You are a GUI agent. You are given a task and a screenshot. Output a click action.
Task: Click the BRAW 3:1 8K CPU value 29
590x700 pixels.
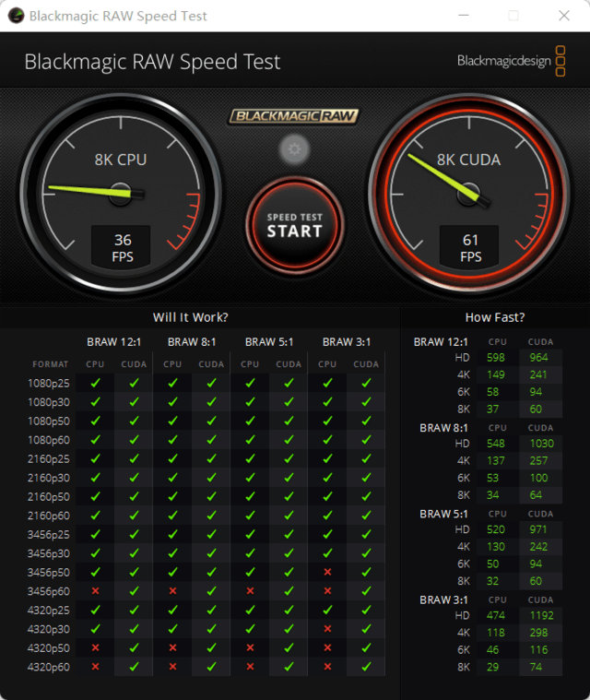[492, 668]
